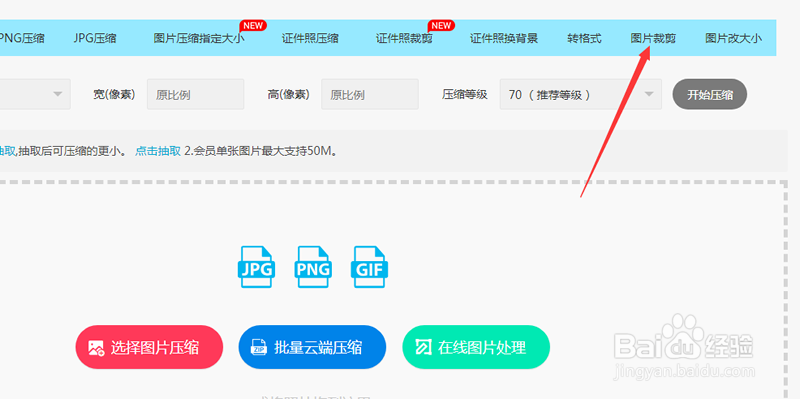This screenshot has height=399, width=800.
Task: Switch to 图片压缩指定大小 tab
Action: (x=199, y=38)
